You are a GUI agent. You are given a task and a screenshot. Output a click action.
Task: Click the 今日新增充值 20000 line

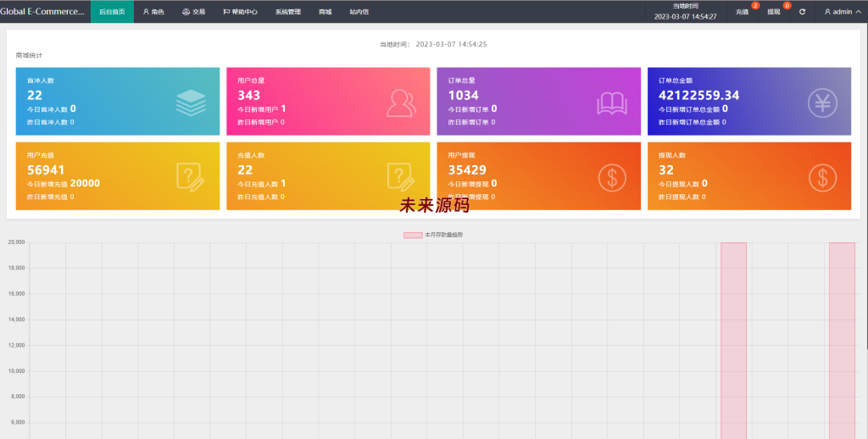[63, 183]
